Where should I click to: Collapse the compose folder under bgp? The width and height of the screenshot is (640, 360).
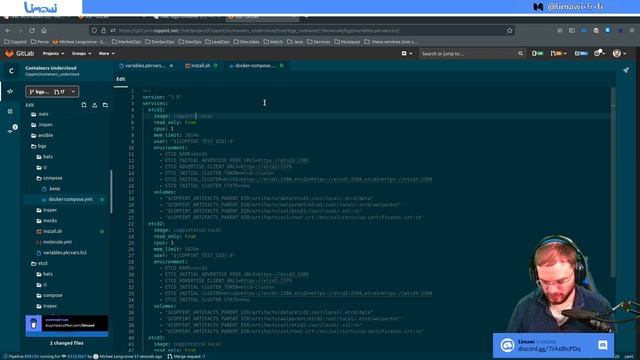point(49,178)
